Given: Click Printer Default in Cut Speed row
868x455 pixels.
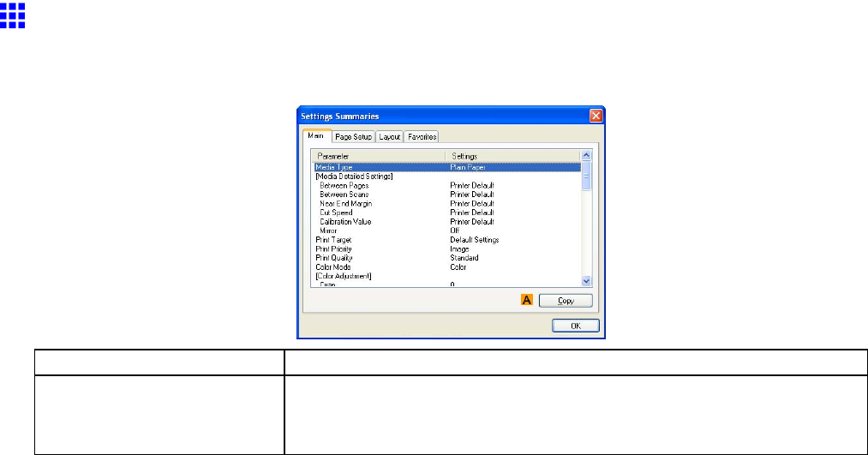Looking at the screenshot, I should coord(471,213).
